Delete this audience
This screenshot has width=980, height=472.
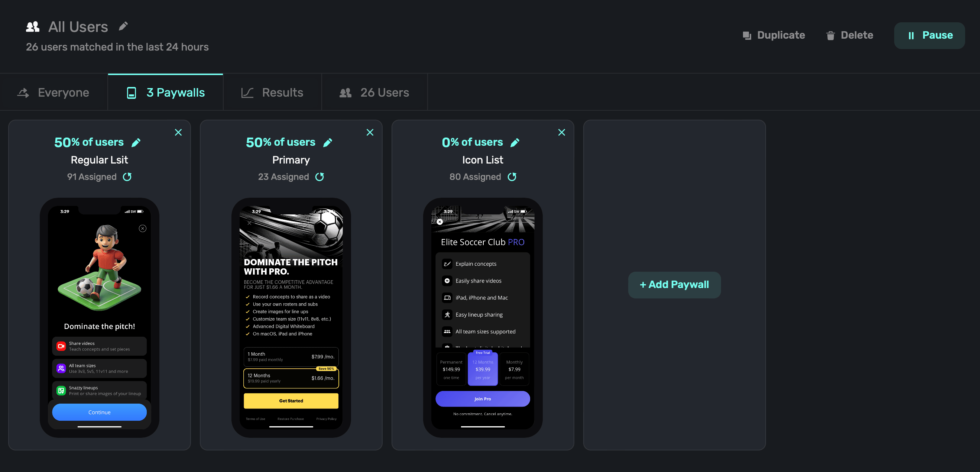click(850, 35)
